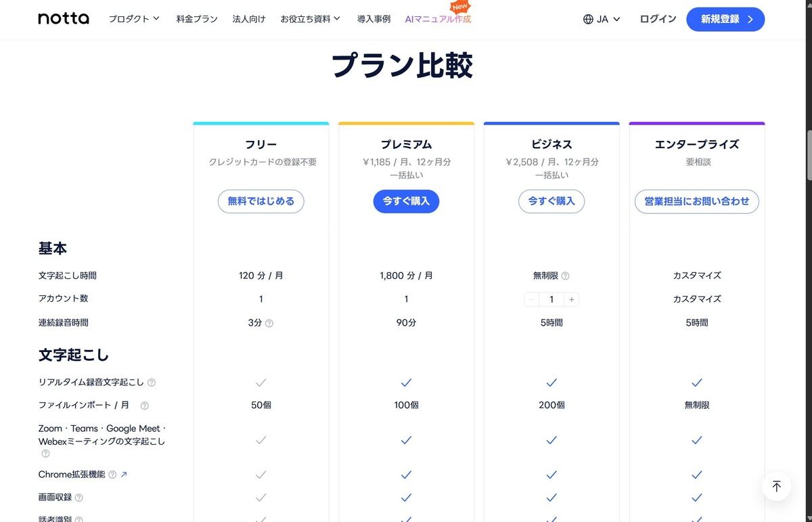Click the scroll-to-top arrow button
This screenshot has width=812, height=522.
pos(776,486)
